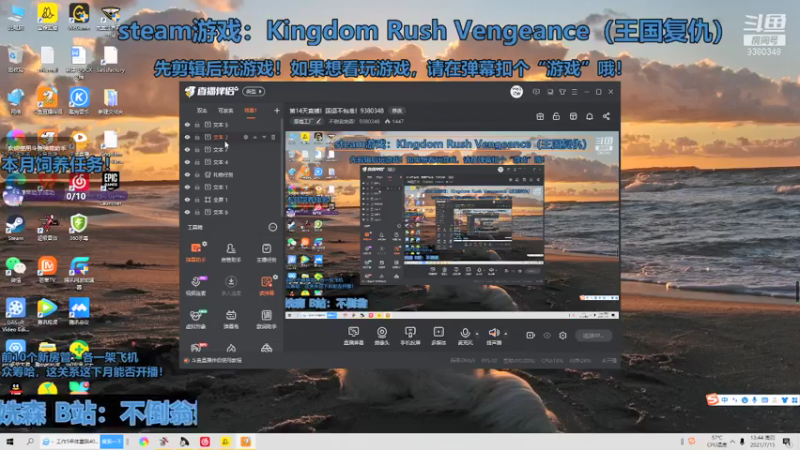Screen dimensions: 800x450
Task: Click the notification bell icon
Action: [589, 116]
